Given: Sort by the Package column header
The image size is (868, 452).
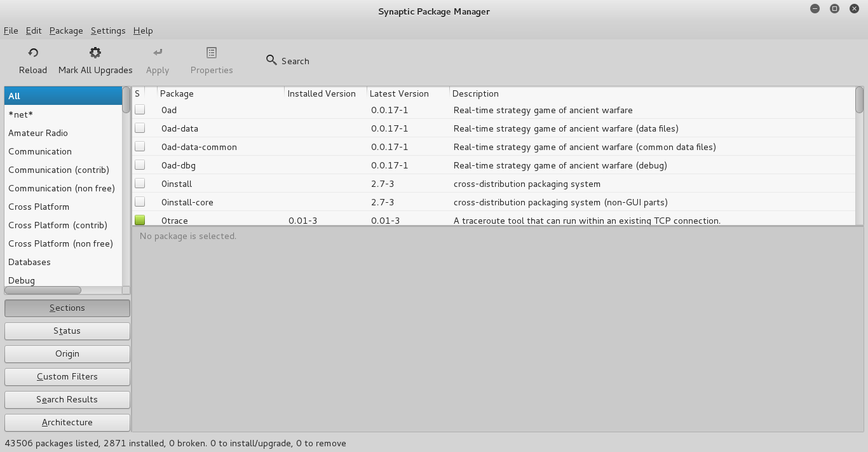Looking at the screenshot, I should (x=220, y=93).
